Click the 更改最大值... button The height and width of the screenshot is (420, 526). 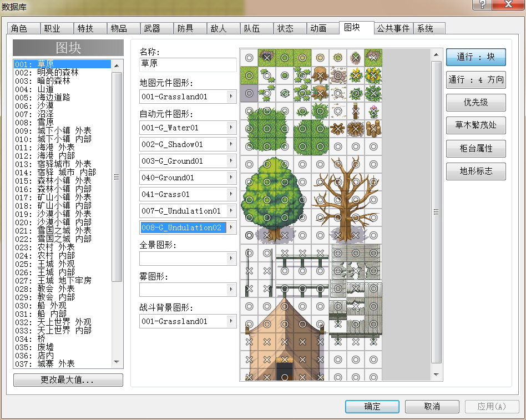[x=68, y=379]
